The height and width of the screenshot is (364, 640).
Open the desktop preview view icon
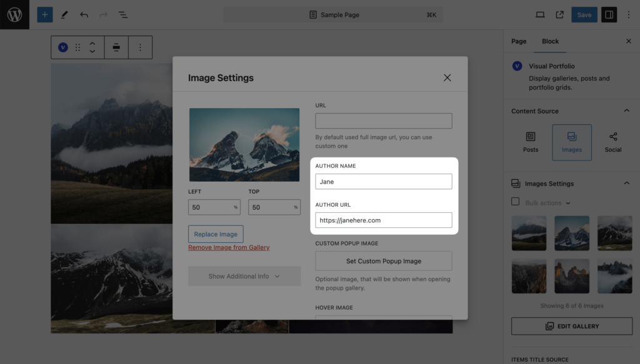(x=540, y=15)
